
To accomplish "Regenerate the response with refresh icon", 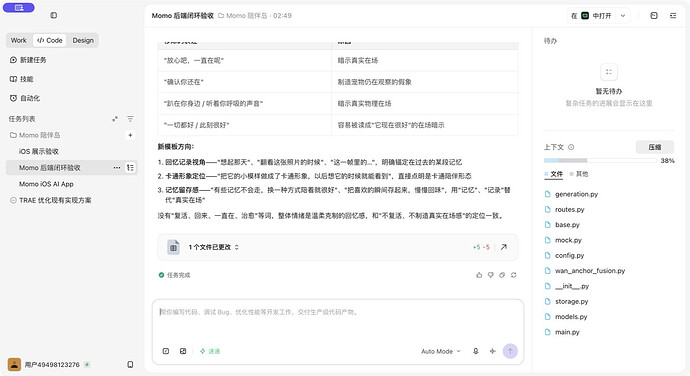I will [x=514, y=275].
